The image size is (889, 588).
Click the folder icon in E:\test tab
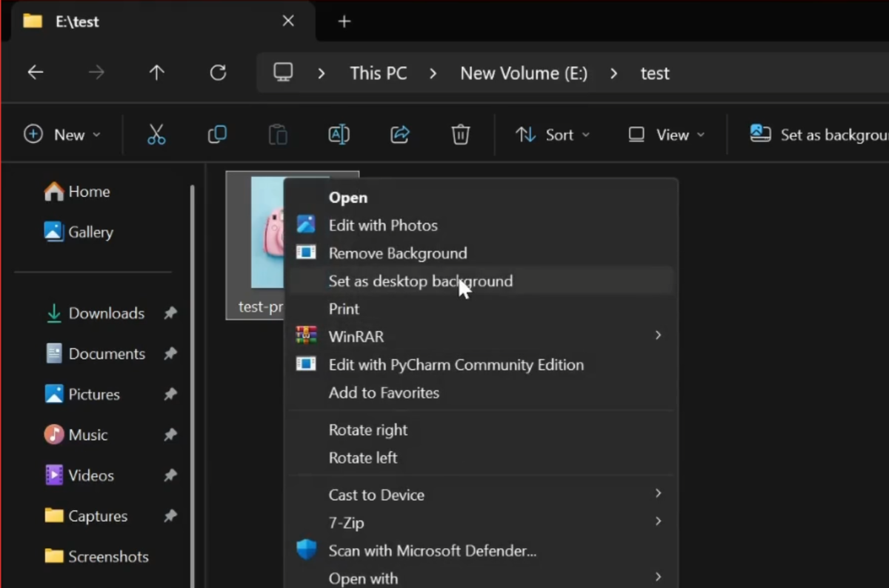point(33,21)
